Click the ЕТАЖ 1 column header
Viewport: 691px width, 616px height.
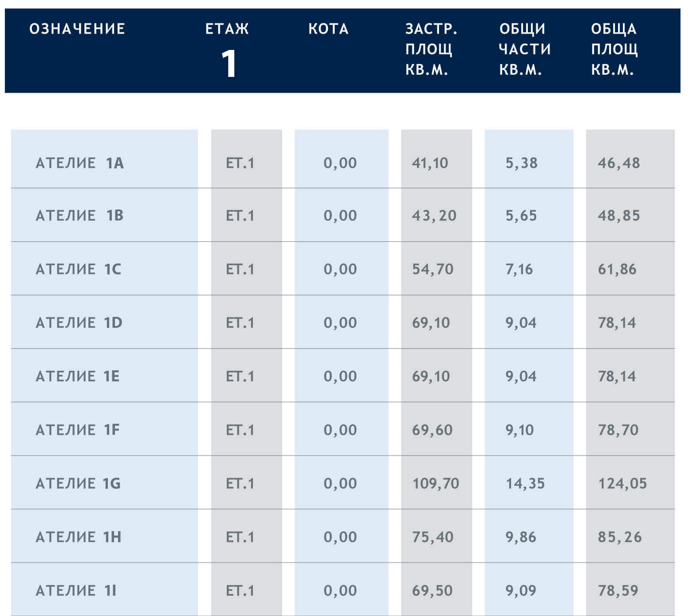point(227,49)
